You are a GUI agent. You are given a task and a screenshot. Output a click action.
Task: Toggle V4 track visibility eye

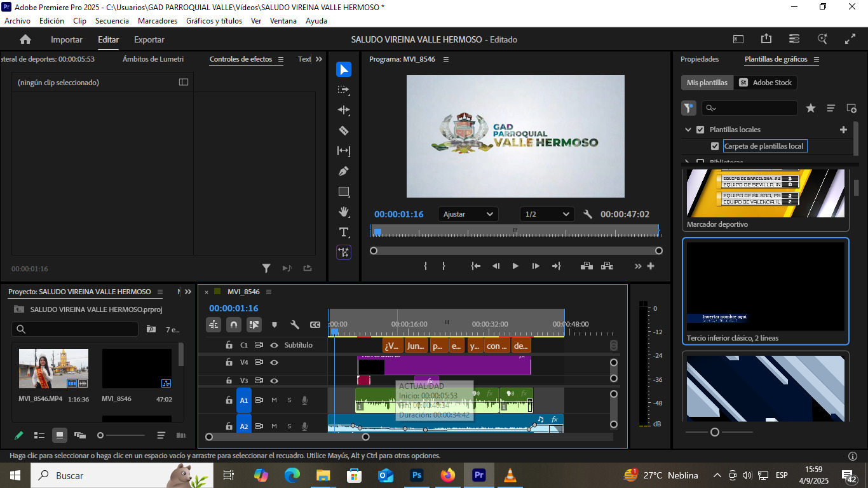pyautogui.click(x=275, y=362)
